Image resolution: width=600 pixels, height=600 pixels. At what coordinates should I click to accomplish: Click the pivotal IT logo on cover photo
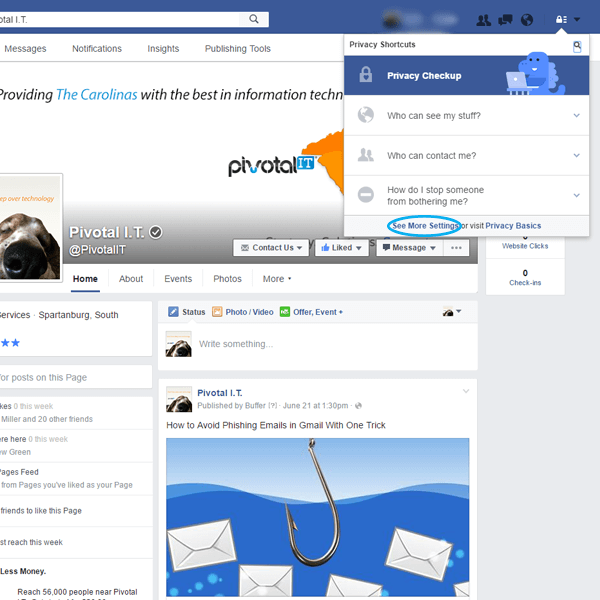click(x=271, y=166)
